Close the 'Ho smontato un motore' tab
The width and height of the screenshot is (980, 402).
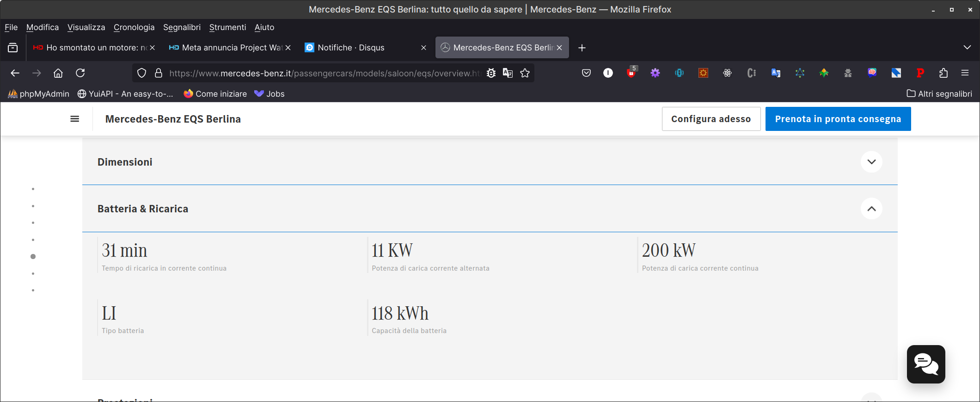pos(152,48)
